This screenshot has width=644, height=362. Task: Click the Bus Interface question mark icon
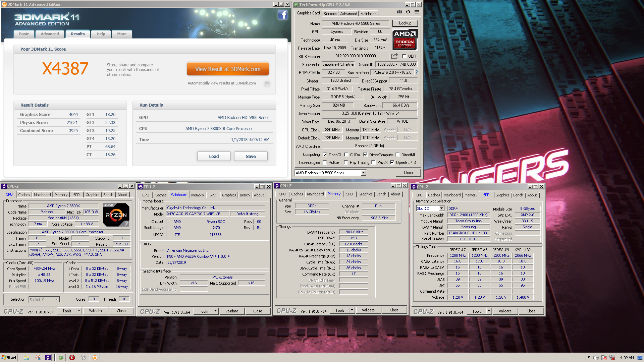(417, 72)
